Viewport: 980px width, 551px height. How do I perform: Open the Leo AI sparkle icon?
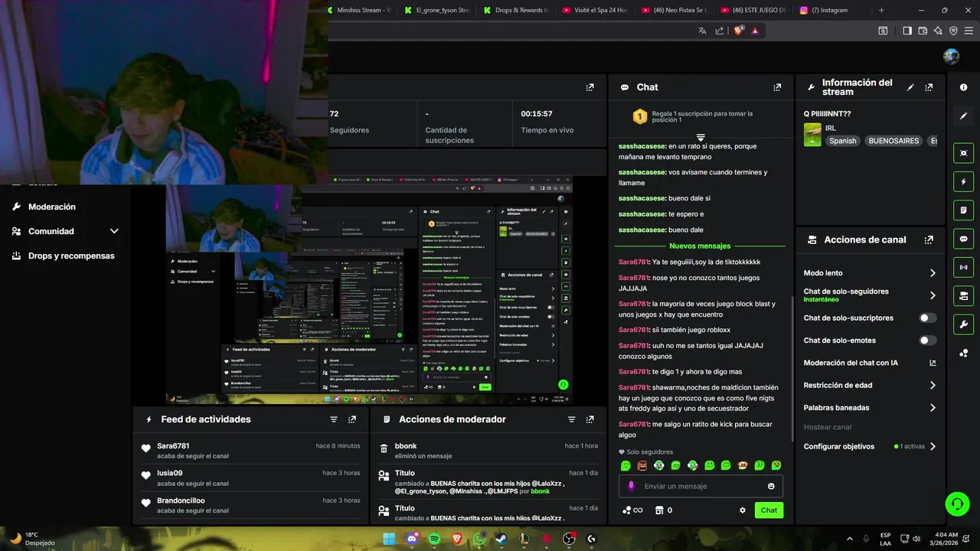coord(938,31)
